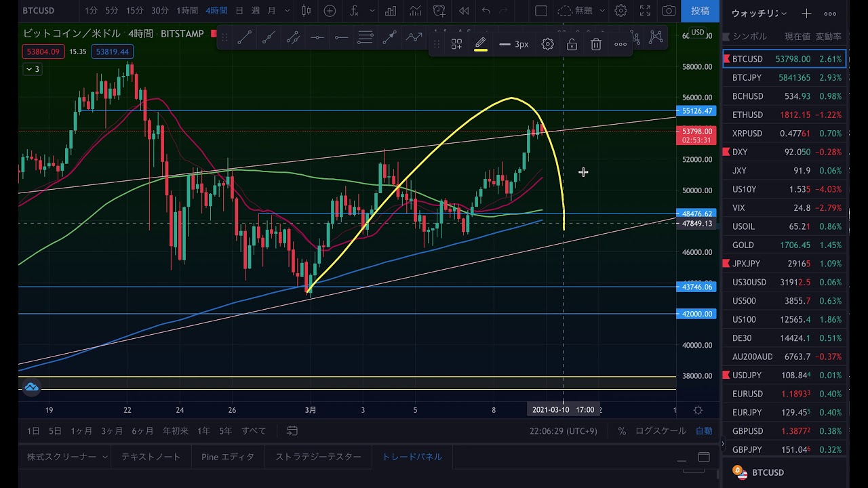
Task: Toggle the red flag on BTCUSD watchlist row
Action: pyautogui.click(x=727, y=59)
